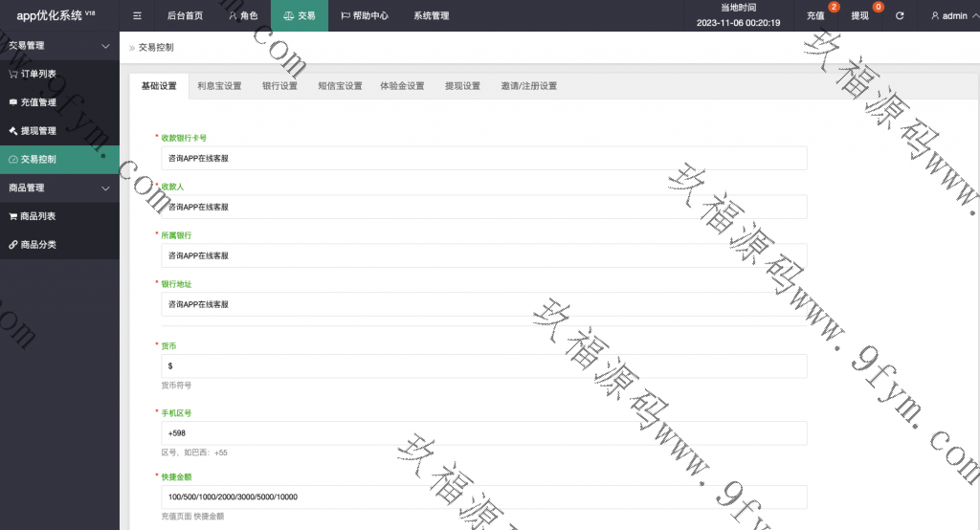Open 充值管理 in sidebar
Viewport: 980px width, 530px height.
click(38, 102)
